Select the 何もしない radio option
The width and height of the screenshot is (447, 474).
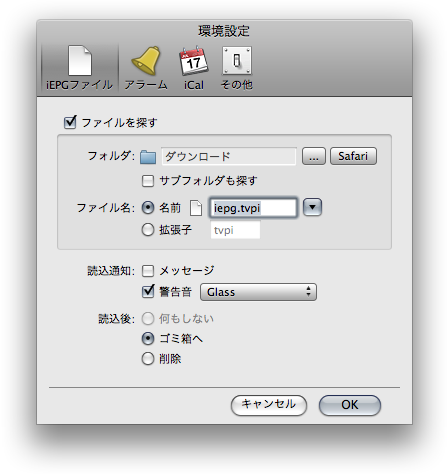(x=148, y=319)
